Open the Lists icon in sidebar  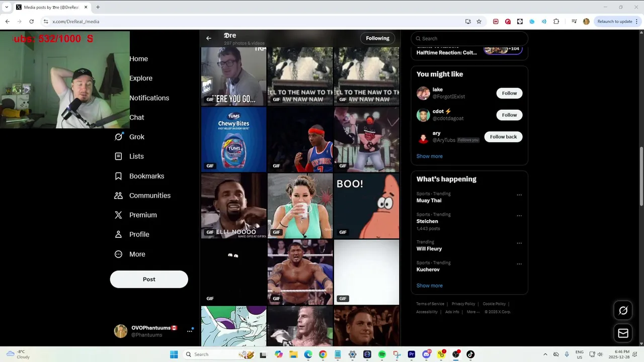pyautogui.click(x=118, y=156)
